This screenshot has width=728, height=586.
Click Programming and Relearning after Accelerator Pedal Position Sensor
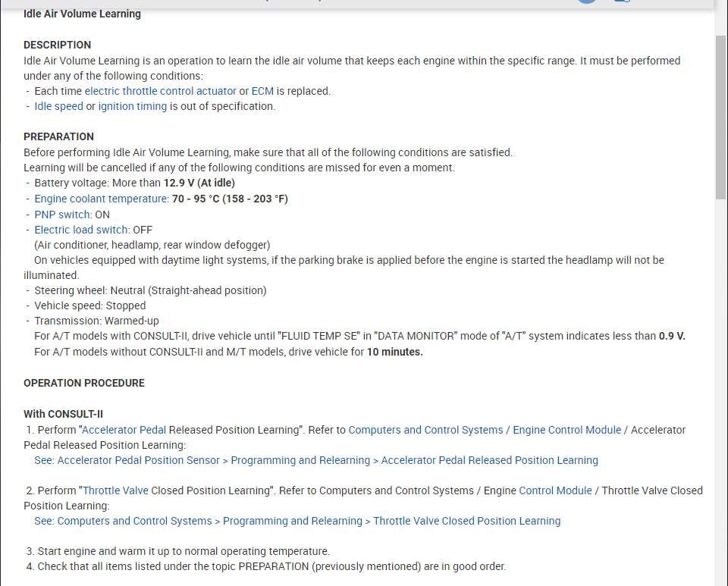point(300,460)
